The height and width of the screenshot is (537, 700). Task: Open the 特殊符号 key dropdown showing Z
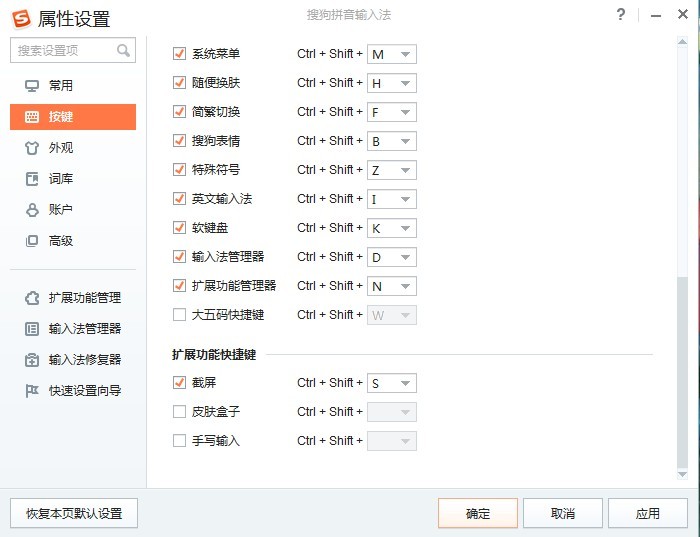392,170
